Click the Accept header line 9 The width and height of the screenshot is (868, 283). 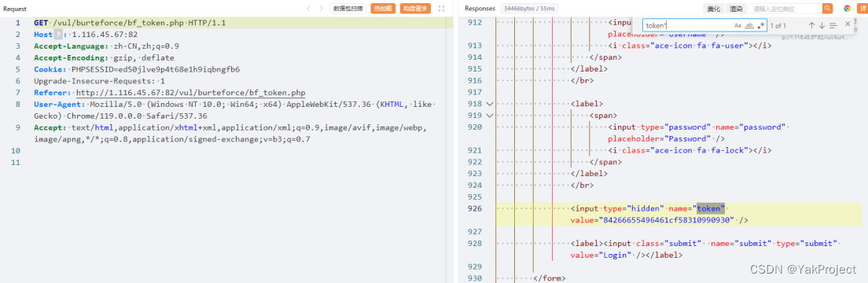click(230, 133)
